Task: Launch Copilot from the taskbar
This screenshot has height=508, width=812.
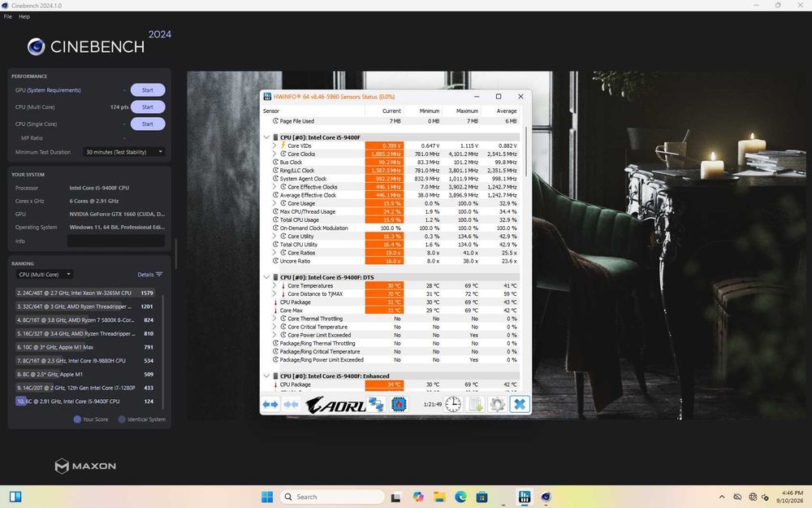Action: coord(418,497)
